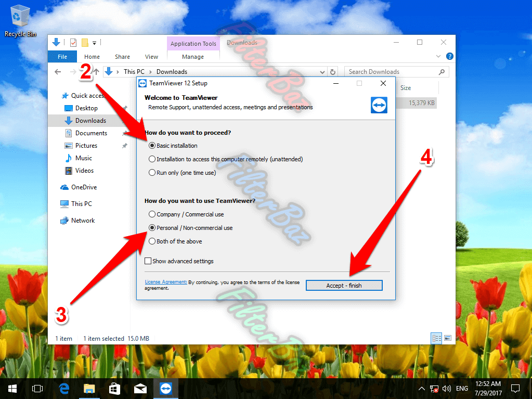
Task: Click the TeamViewer icon in taskbar
Action: [165, 388]
